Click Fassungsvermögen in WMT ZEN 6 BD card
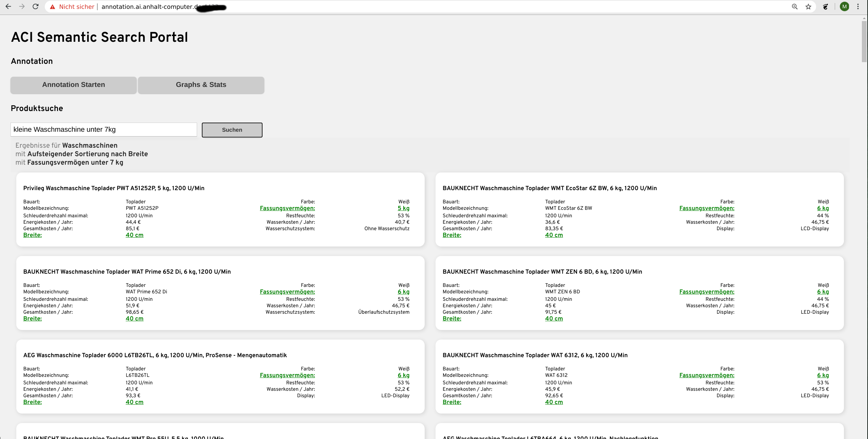868x439 pixels. point(707,292)
